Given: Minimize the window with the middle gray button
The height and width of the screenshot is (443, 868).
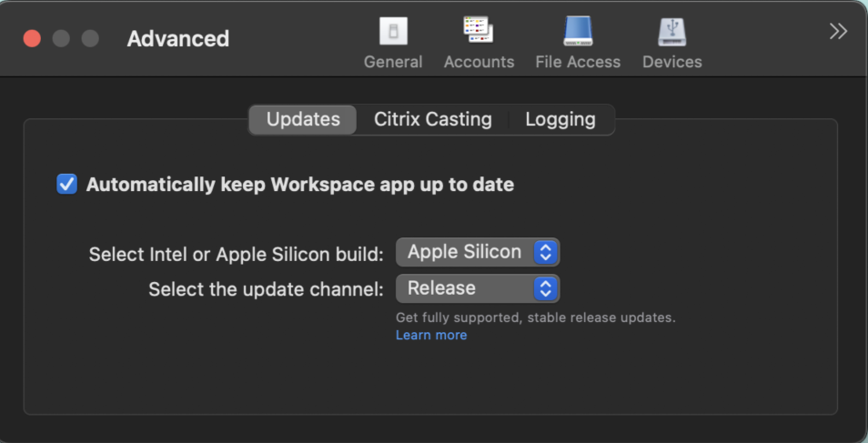Looking at the screenshot, I should (x=61, y=39).
